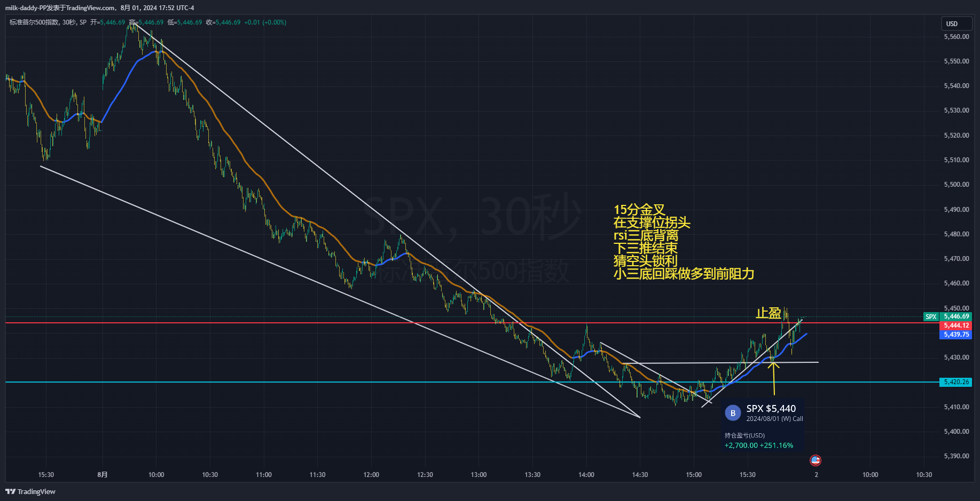Click the red horizontal resistance line
Viewport: 980px width, 501px height.
(x=320, y=323)
